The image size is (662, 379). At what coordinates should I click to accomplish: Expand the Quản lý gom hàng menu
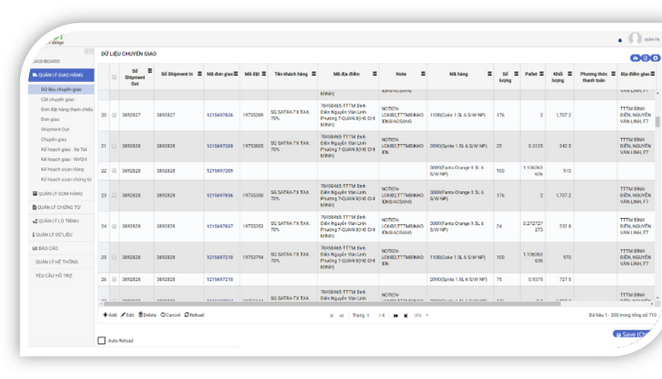[x=61, y=194]
